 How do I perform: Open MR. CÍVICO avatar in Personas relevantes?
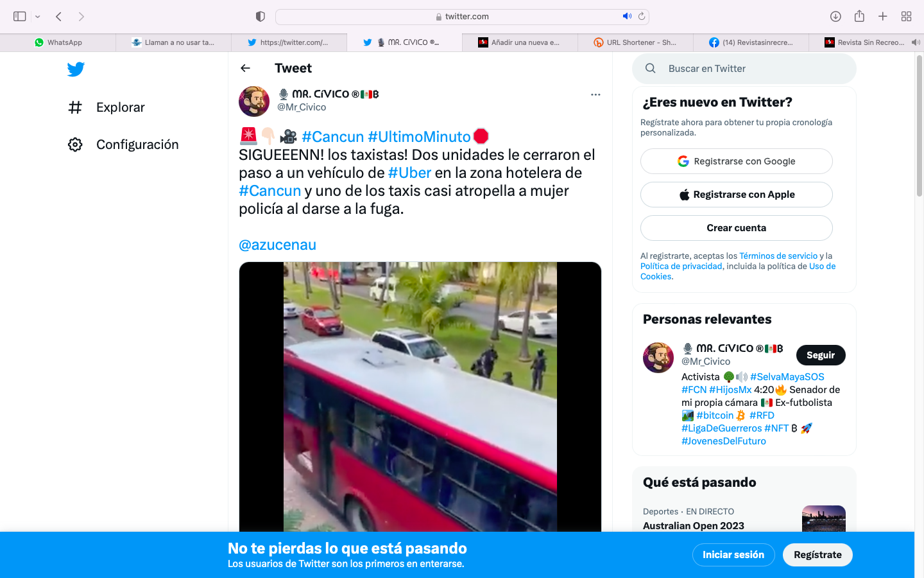pyautogui.click(x=658, y=358)
